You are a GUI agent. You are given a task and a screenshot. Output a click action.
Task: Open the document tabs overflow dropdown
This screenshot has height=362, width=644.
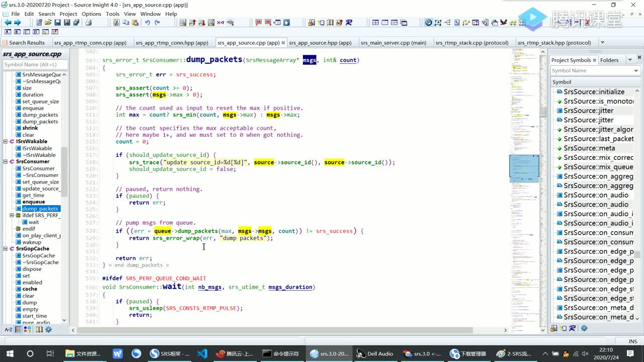[x=602, y=43]
